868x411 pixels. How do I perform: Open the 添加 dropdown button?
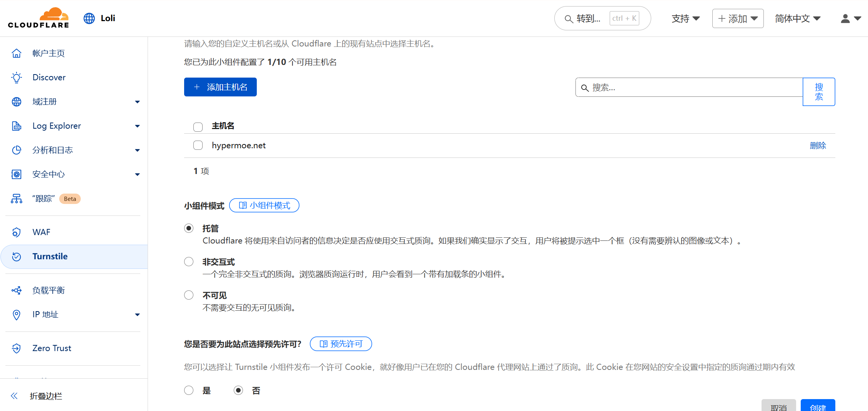click(x=738, y=18)
